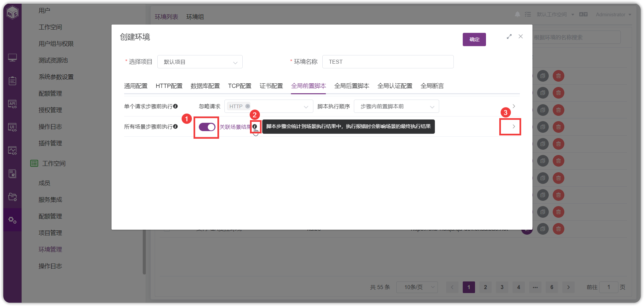Screen dimensions: 644x306
Task: Open the performance testing sidebar icon
Action: pos(12,151)
